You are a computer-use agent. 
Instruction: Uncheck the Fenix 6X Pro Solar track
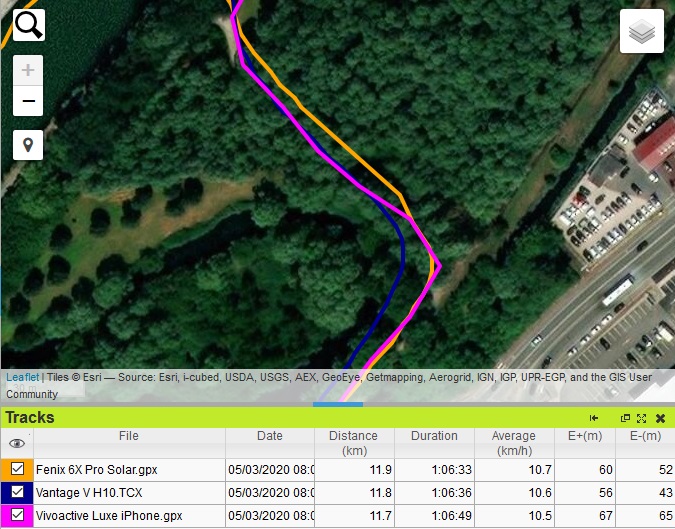point(17,468)
